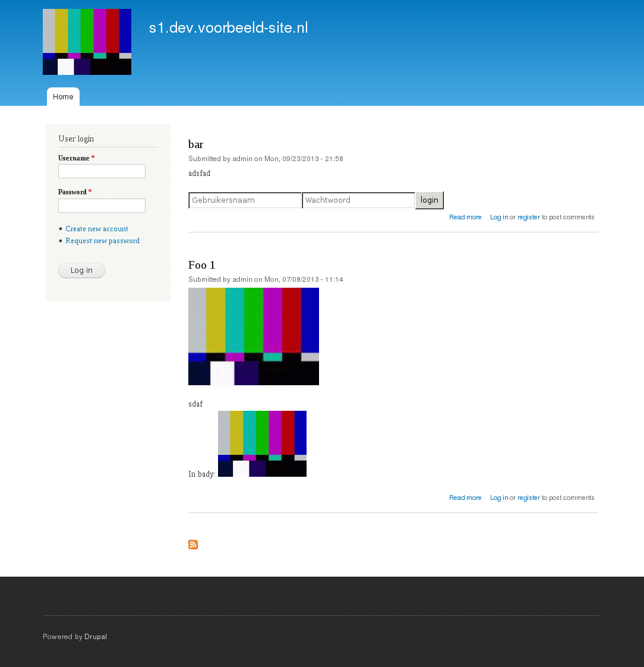Screen dimensions: 644x667
Task: Click the site logo test pattern image
Action: pyautogui.click(x=87, y=42)
